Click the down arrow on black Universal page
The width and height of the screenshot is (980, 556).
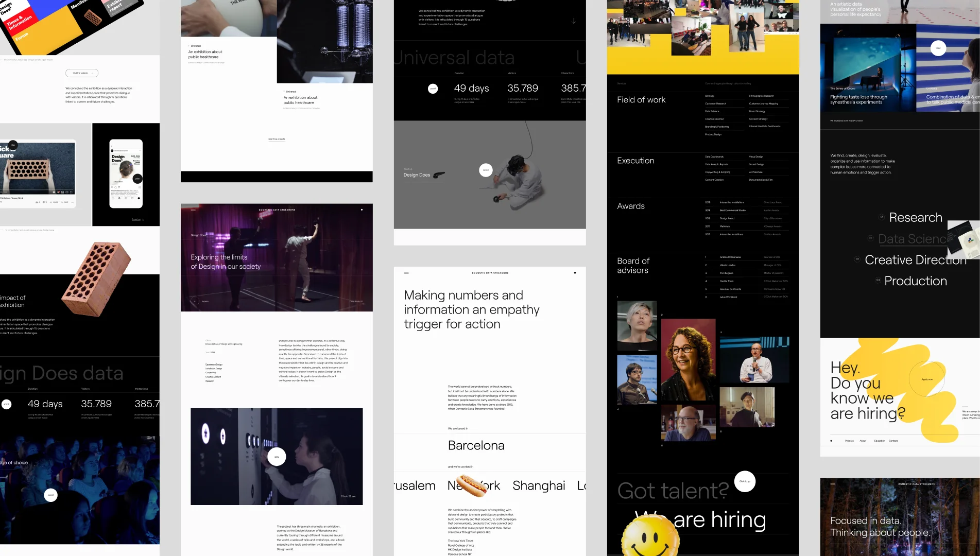point(574,21)
